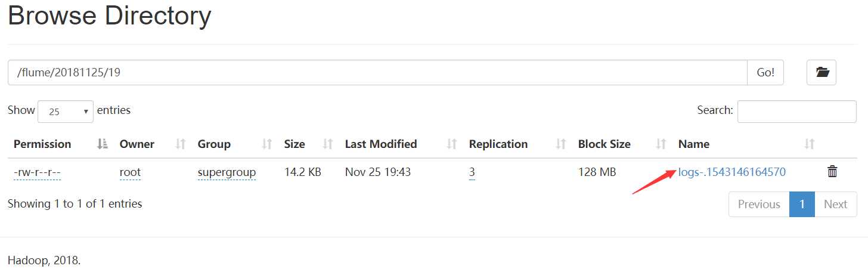
Task: Click the Go! button
Action: click(765, 73)
